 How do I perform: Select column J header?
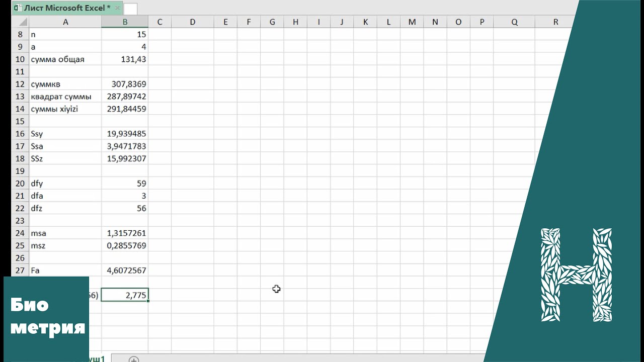342,22
